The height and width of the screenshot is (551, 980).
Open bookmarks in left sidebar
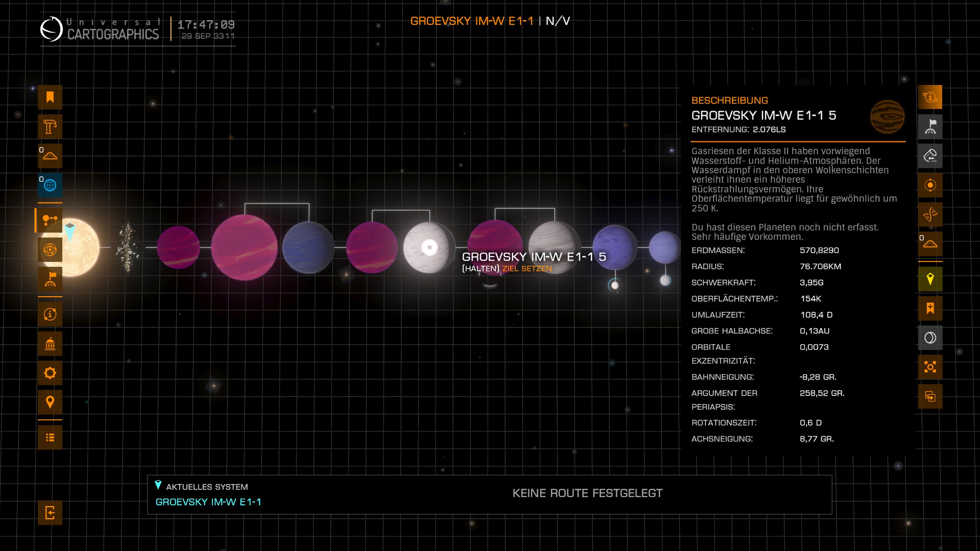tap(50, 97)
